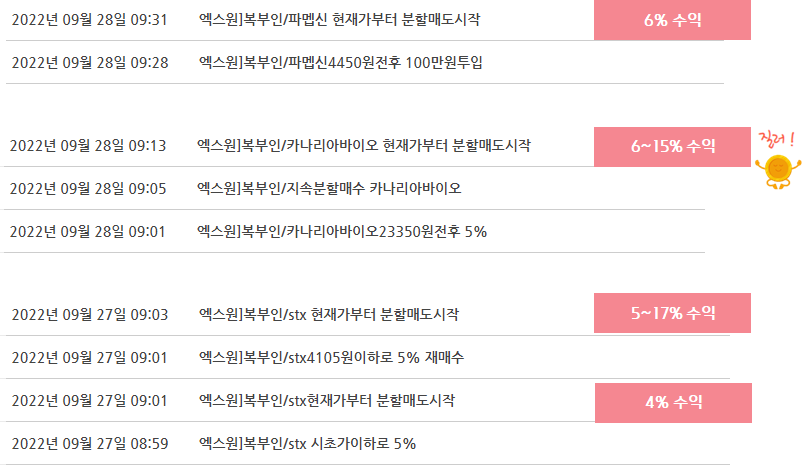
Task: Open the 파멥신 현재가부터 분할매도시작 message
Action: [x=339, y=20]
